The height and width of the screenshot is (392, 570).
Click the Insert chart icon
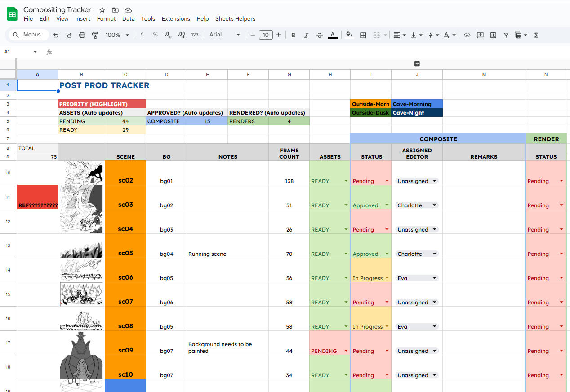point(493,35)
